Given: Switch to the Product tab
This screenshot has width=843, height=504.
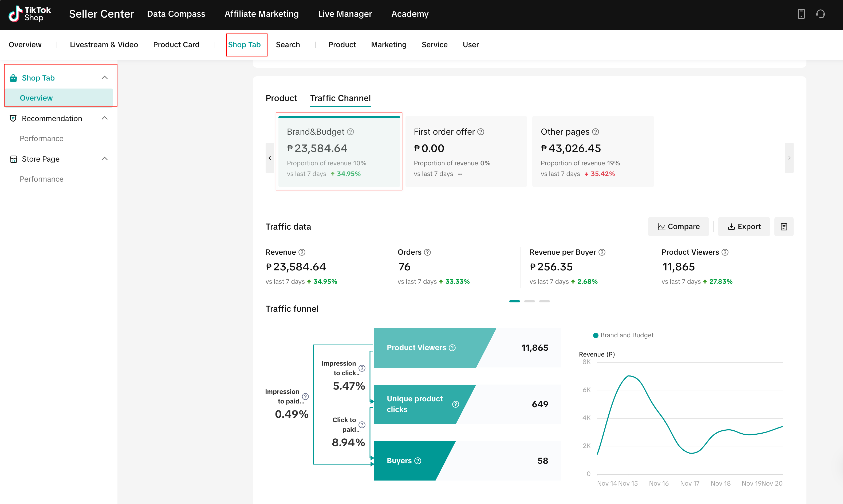Looking at the screenshot, I should tap(281, 98).
